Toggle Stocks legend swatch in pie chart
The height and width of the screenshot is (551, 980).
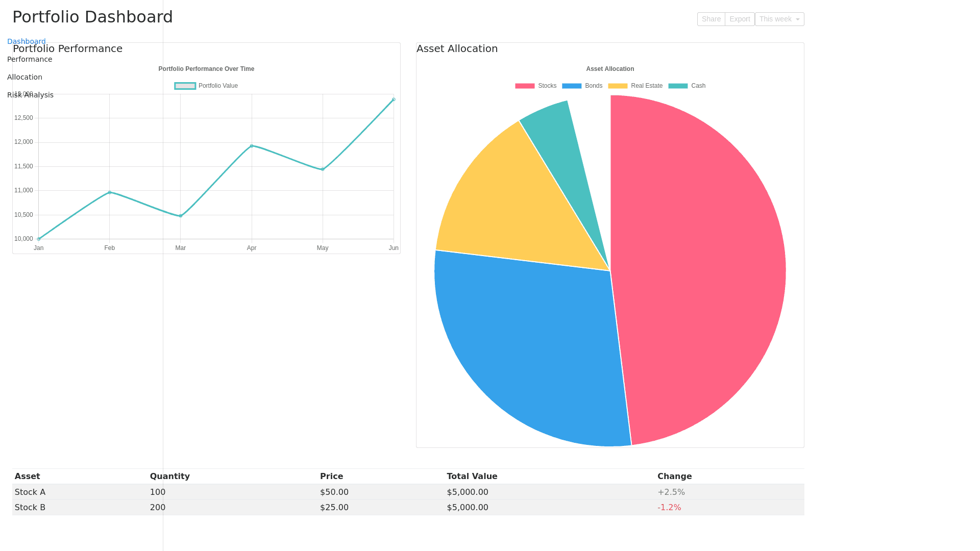point(525,86)
